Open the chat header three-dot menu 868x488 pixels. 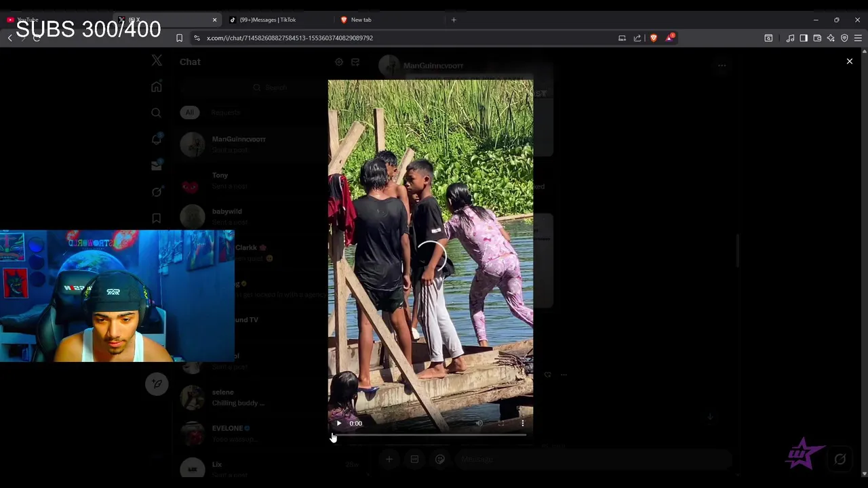click(722, 66)
